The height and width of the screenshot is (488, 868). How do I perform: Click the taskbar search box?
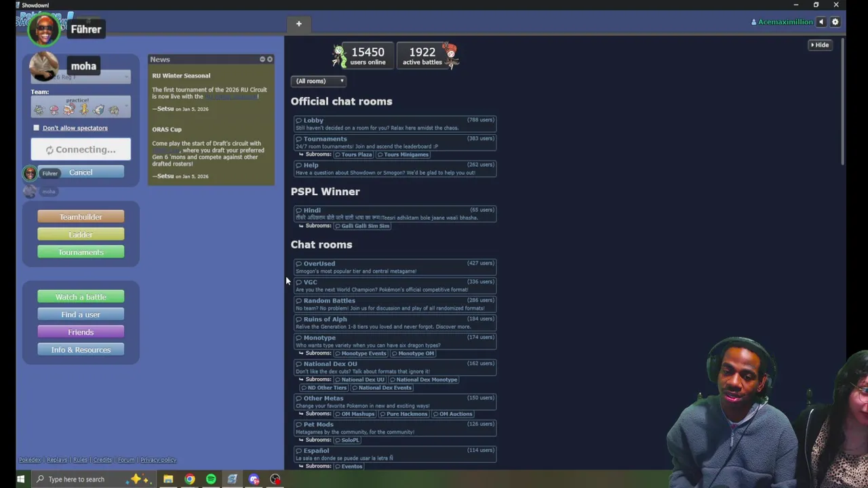(95, 479)
